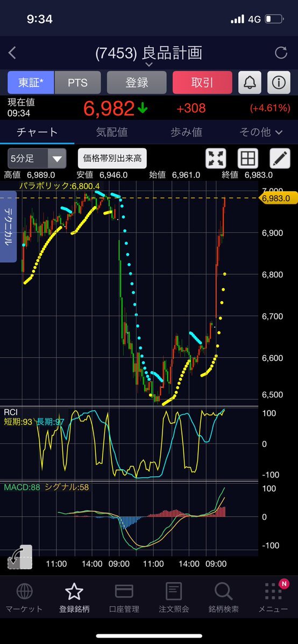Screen dimensions: 298x644
Task: Expand the その他 dropdown tab
Action: pos(261,132)
